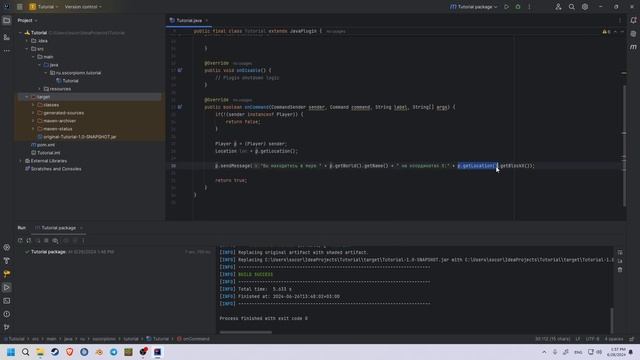The width and height of the screenshot is (640, 360).
Task: Open the Project tool window folder icon
Action: [x=7, y=20]
